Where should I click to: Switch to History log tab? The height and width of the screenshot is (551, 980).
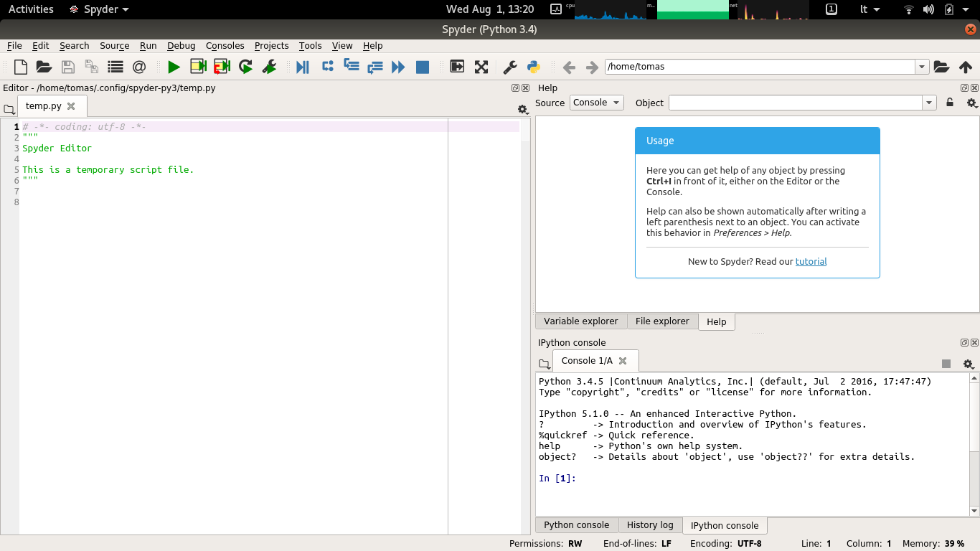[x=650, y=525]
